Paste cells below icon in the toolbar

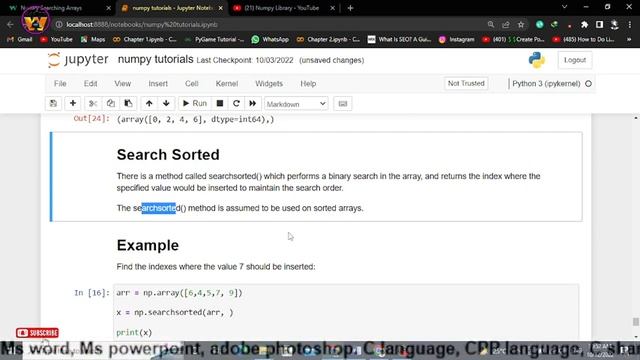tap(128, 104)
